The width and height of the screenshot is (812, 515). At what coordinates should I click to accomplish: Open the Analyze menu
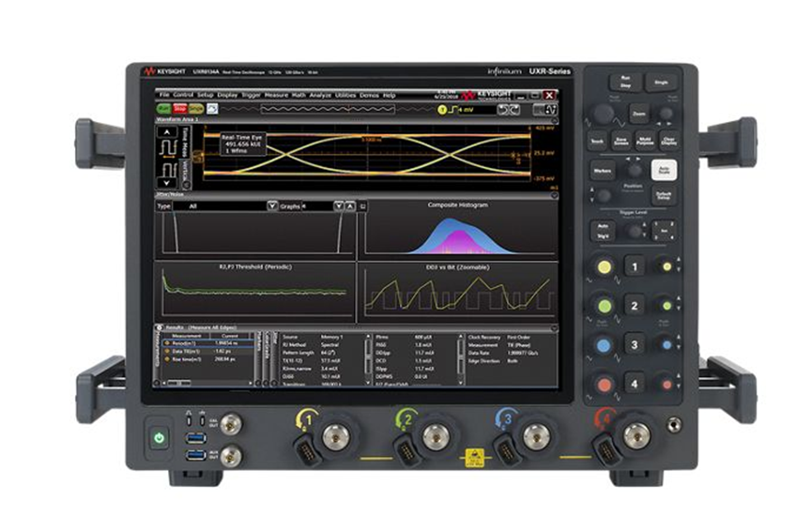320,96
